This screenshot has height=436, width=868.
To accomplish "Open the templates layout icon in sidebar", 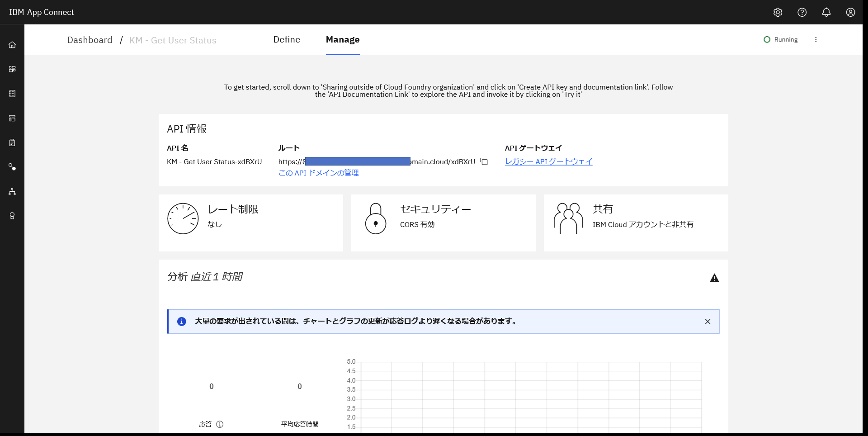I will pyautogui.click(x=12, y=118).
